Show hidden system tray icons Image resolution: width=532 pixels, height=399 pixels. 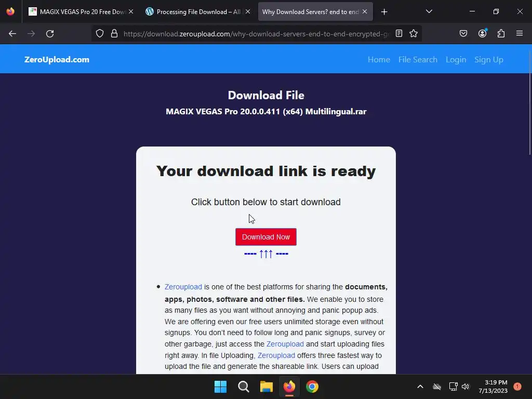pyautogui.click(x=420, y=387)
